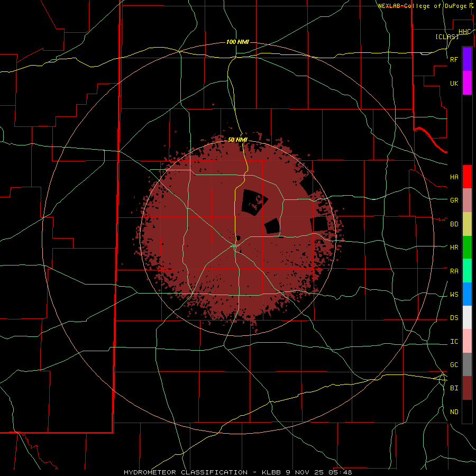This screenshot has width=476, height=476.
Task: Click the KLBB station identifier in caption
Action: point(271,472)
